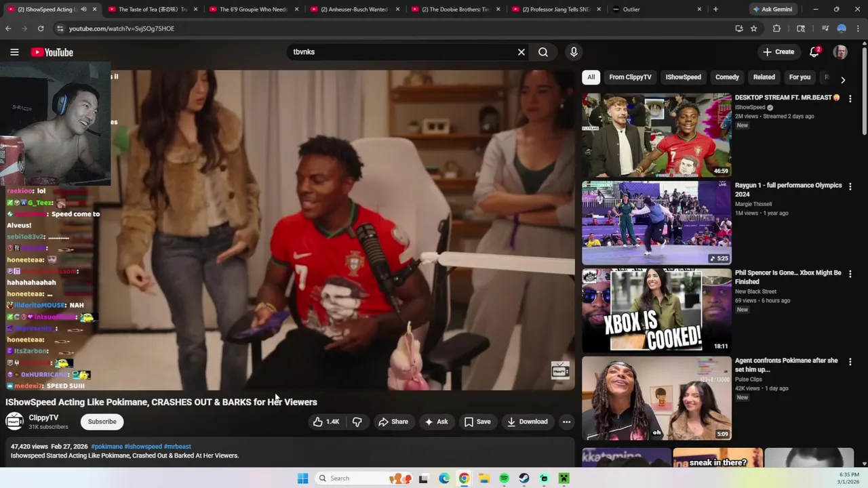Open the #pokimane hashtag link

tap(107, 447)
